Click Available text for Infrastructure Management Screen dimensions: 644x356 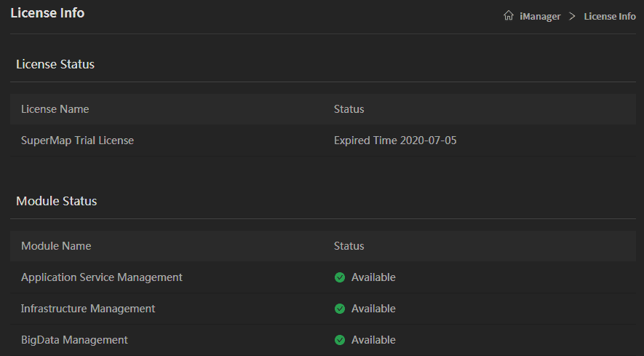pyautogui.click(x=373, y=309)
